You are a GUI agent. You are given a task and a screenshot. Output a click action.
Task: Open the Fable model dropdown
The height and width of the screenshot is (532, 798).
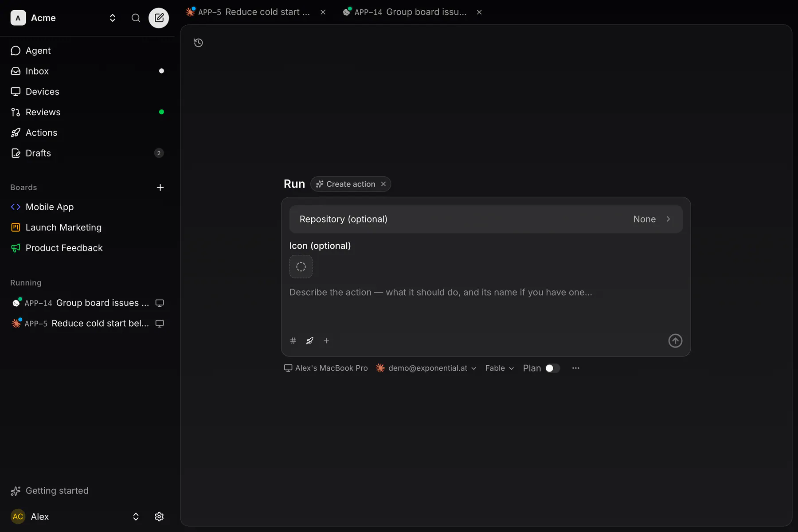click(x=499, y=368)
